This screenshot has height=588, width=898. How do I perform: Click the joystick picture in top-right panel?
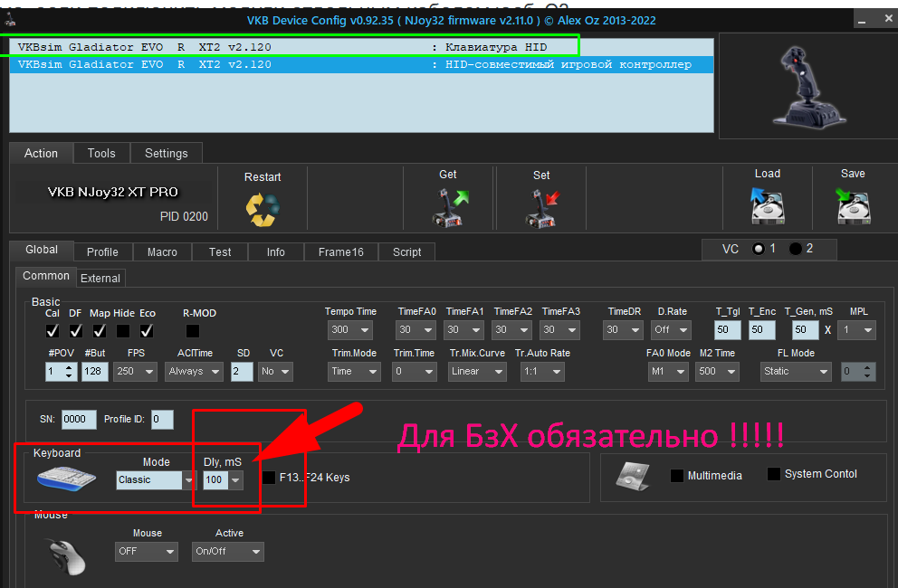tap(808, 87)
